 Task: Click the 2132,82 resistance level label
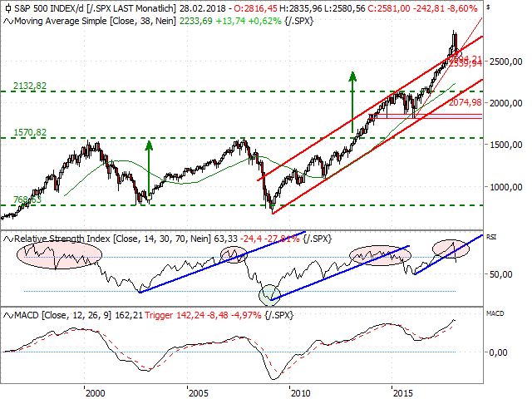coord(30,86)
